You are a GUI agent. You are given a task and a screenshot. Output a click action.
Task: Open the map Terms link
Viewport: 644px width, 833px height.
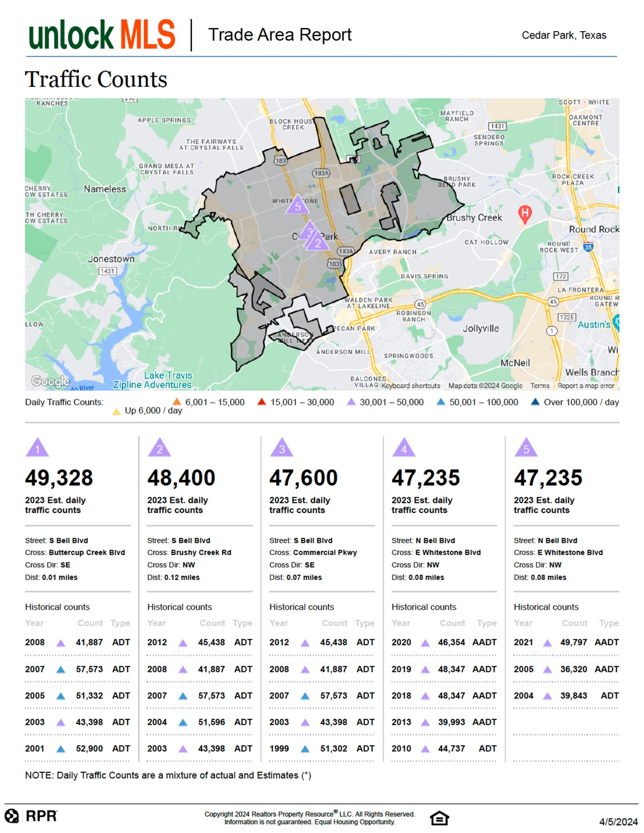click(x=540, y=386)
